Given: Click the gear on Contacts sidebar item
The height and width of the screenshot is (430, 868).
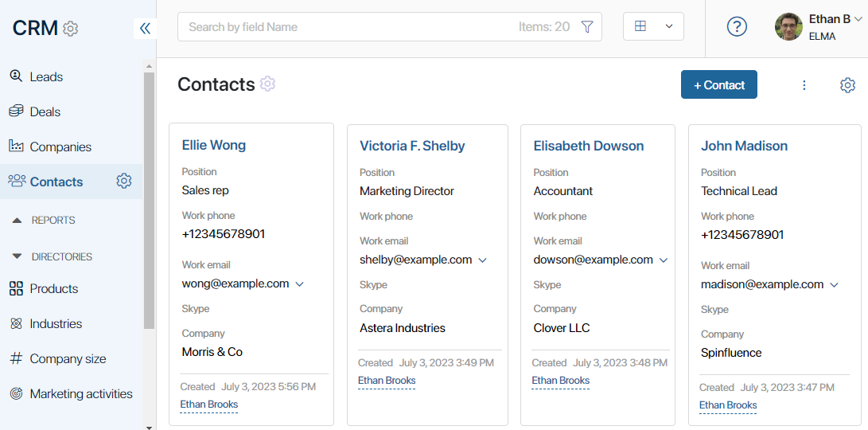Looking at the screenshot, I should click(124, 181).
